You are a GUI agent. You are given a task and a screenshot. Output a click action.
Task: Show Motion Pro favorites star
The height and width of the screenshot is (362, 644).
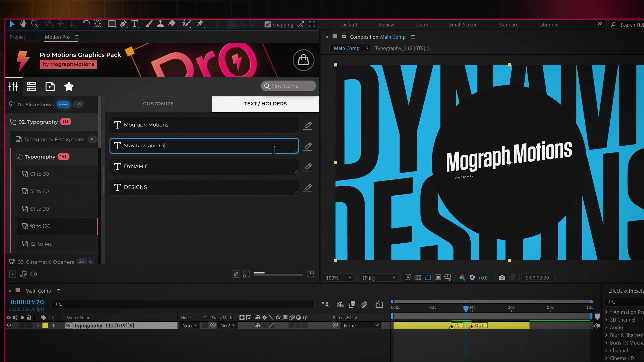(69, 86)
